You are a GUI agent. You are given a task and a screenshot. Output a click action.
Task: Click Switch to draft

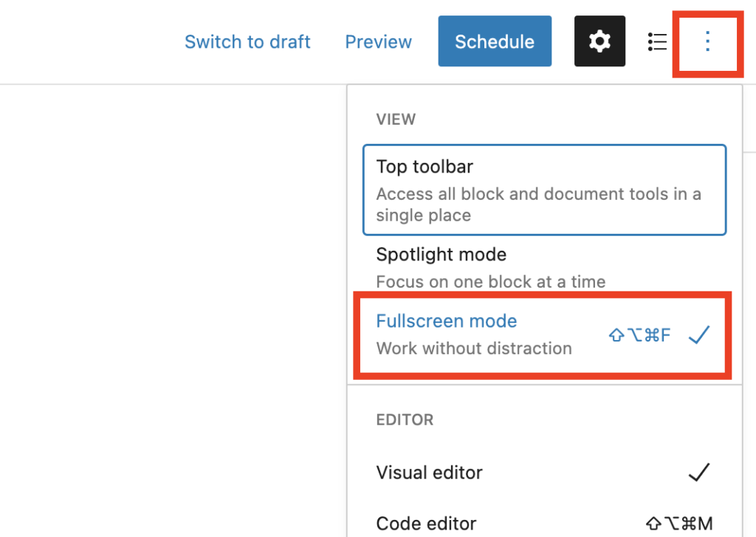(247, 42)
